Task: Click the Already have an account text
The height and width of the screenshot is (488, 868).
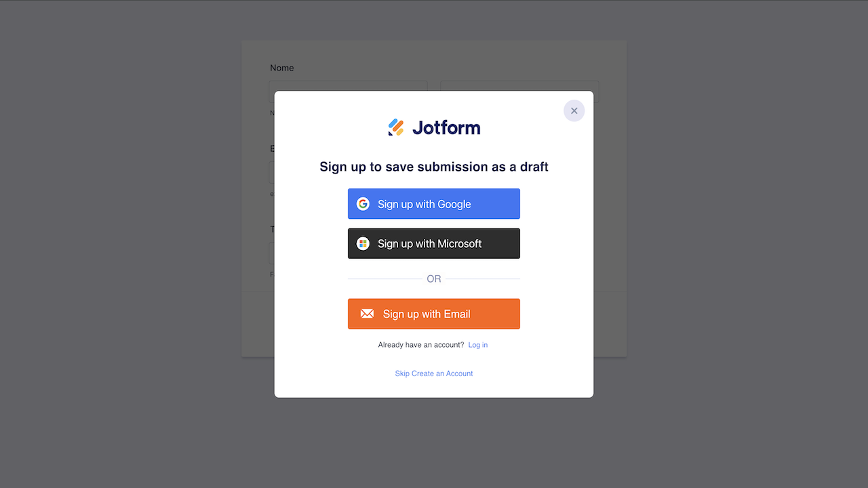Action: 421,345
